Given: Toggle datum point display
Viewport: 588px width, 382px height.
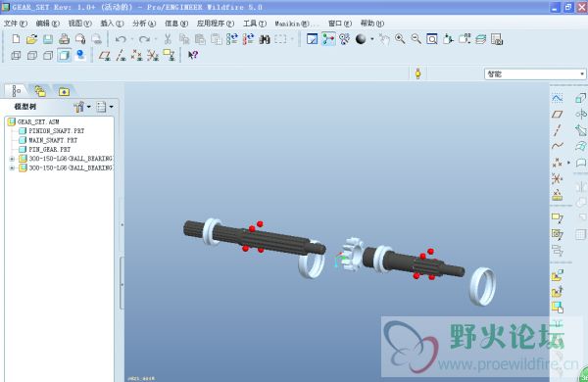Looking at the screenshot, I should (x=136, y=56).
